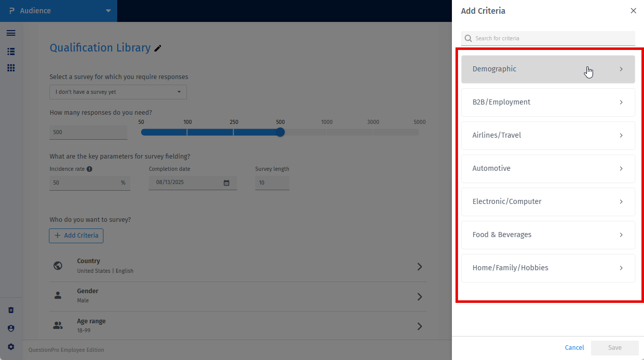644x360 pixels.
Task: Open the completion date calendar icon
Action: point(227,183)
